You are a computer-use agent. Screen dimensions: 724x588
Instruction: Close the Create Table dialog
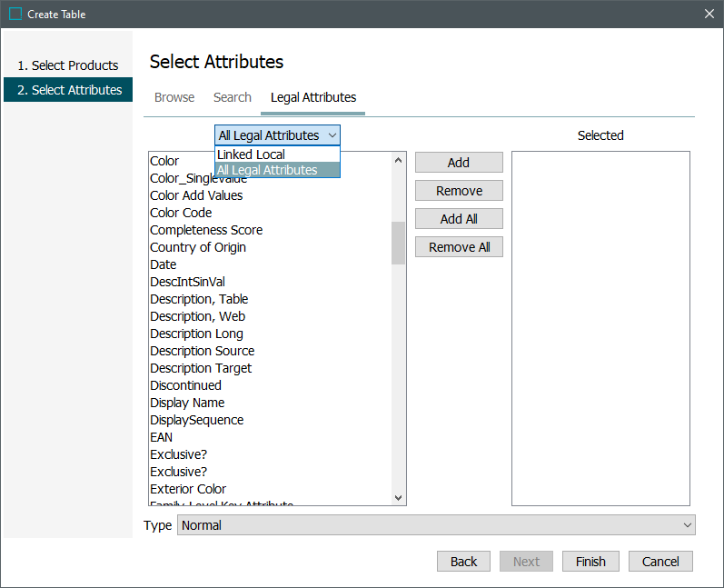click(x=709, y=14)
